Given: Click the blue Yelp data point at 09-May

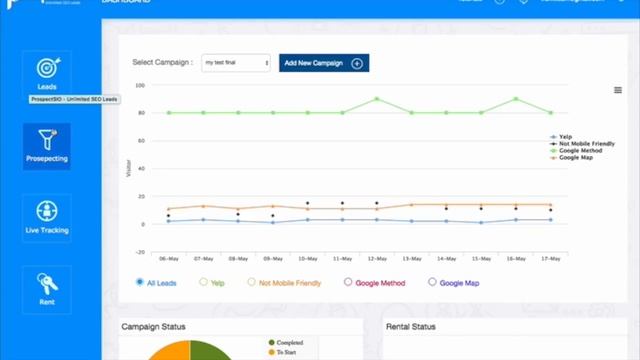Looking at the screenshot, I should point(273,223).
